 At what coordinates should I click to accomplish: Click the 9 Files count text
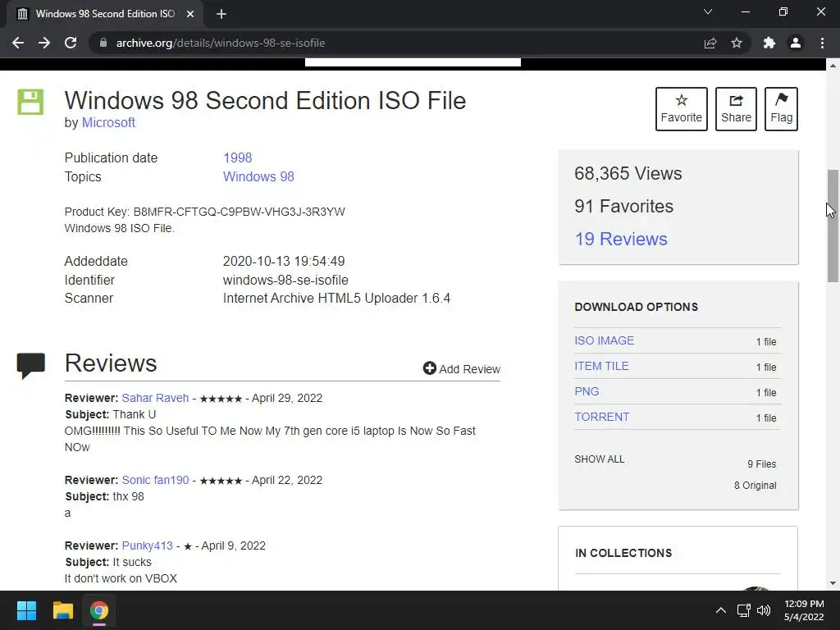coord(762,464)
